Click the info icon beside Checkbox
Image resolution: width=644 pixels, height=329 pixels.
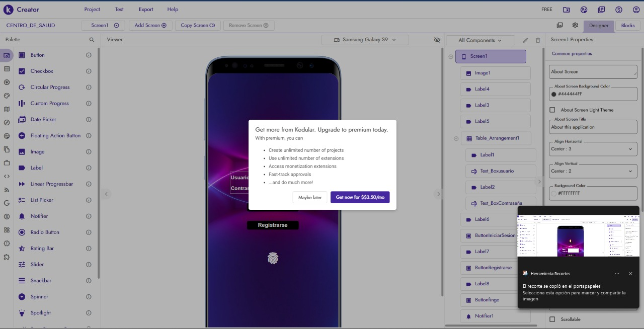89,71
